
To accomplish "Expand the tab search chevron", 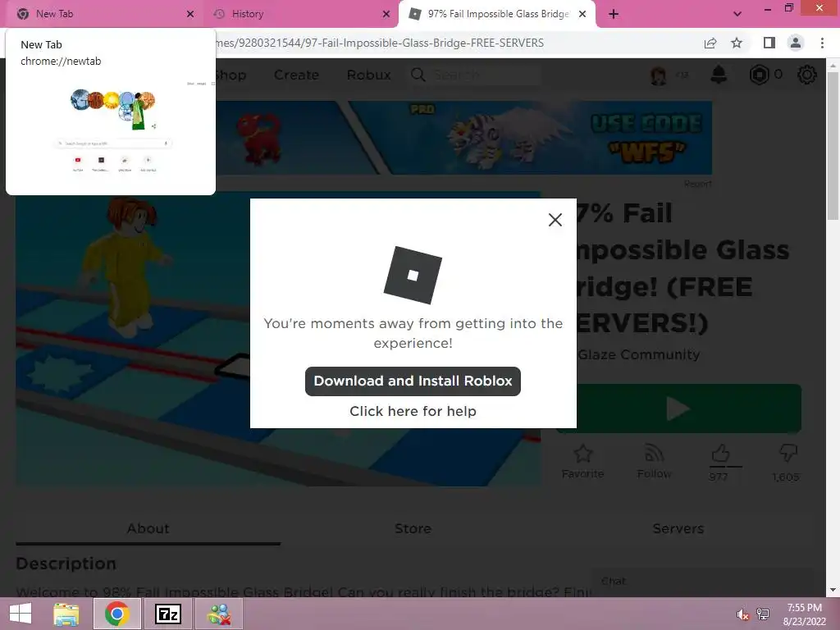I will (737, 14).
